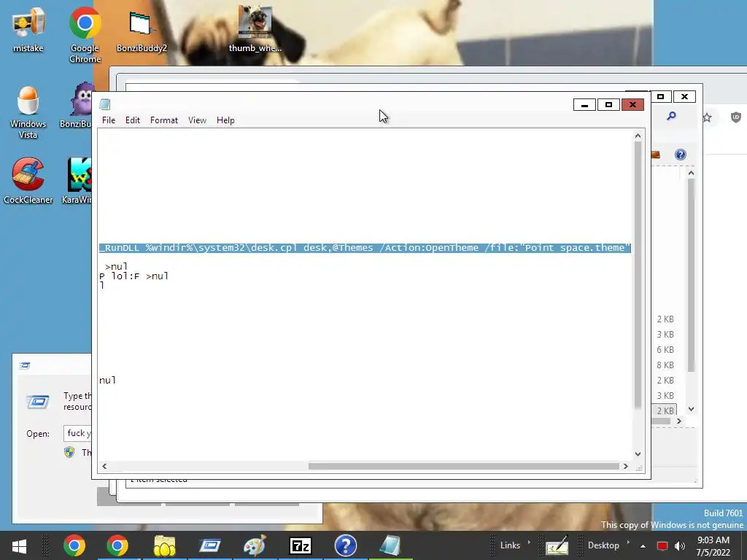Click the Run dialog title bar icon

pos(25,365)
